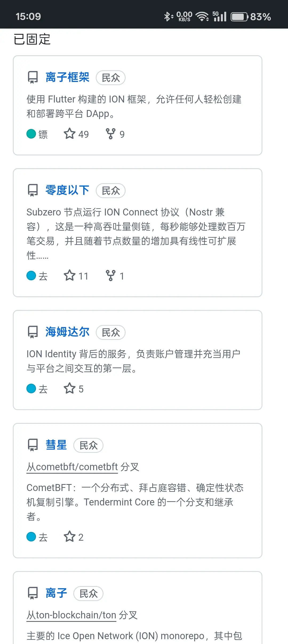Open the 海姆达尔 repository link
The height and width of the screenshot is (644, 288).
click(x=67, y=332)
